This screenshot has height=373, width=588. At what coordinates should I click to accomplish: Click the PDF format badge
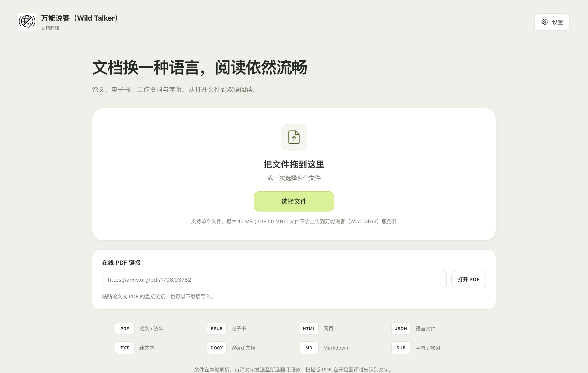click(124, 328)
